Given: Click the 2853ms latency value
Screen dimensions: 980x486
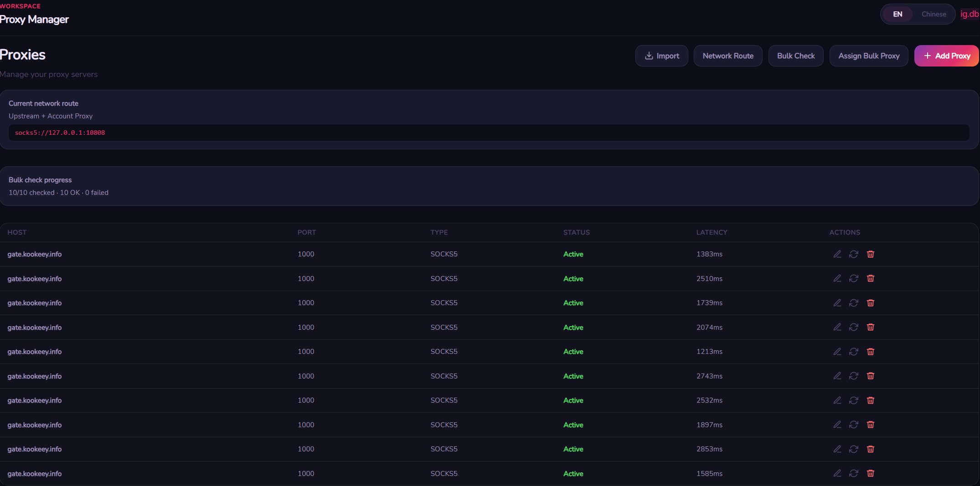Looking at the screenshot, I should click(709, 449).
